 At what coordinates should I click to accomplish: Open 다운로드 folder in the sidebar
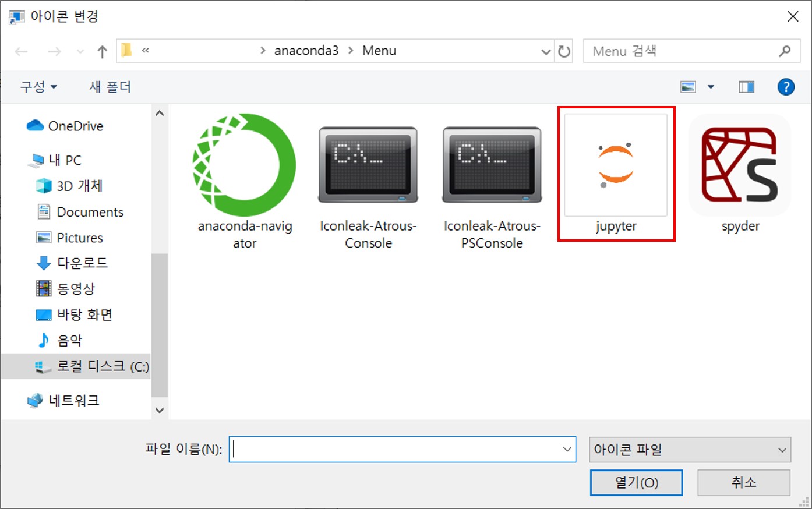[x=82, y=263]
